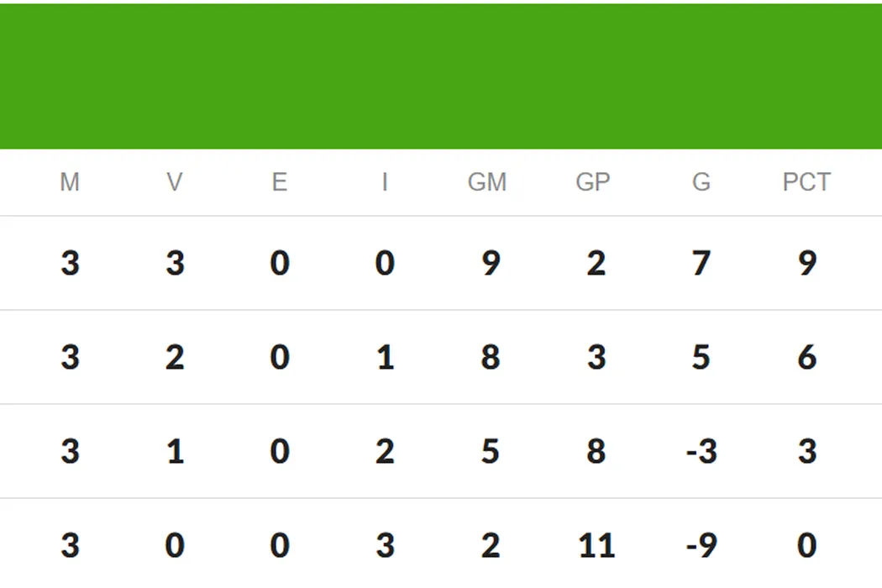The image size is (882, 588).
Task: Click the V column header
Action: 175,182
